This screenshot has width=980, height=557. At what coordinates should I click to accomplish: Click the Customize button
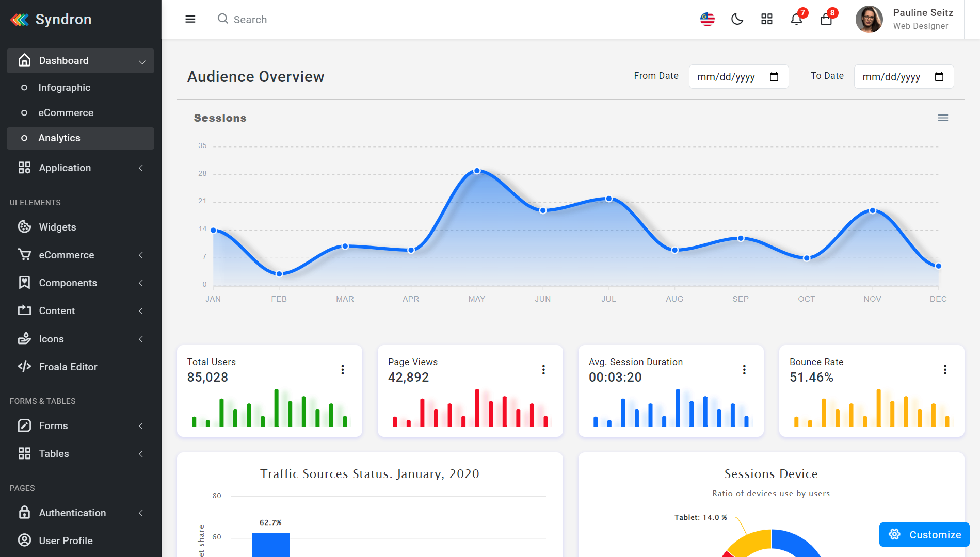click(x=924, y=534)
